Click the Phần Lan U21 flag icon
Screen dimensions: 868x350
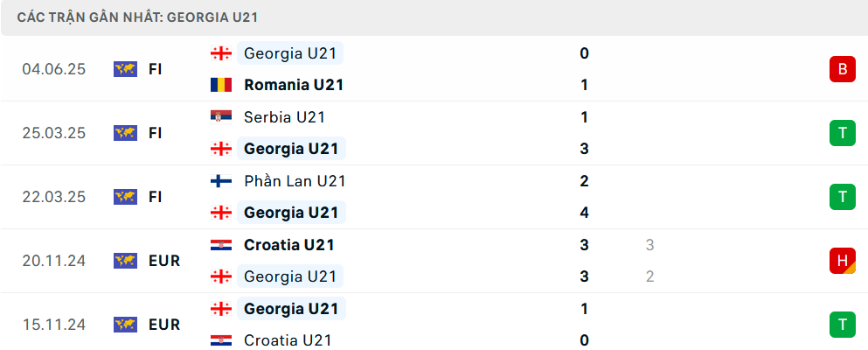coord(220,181)
